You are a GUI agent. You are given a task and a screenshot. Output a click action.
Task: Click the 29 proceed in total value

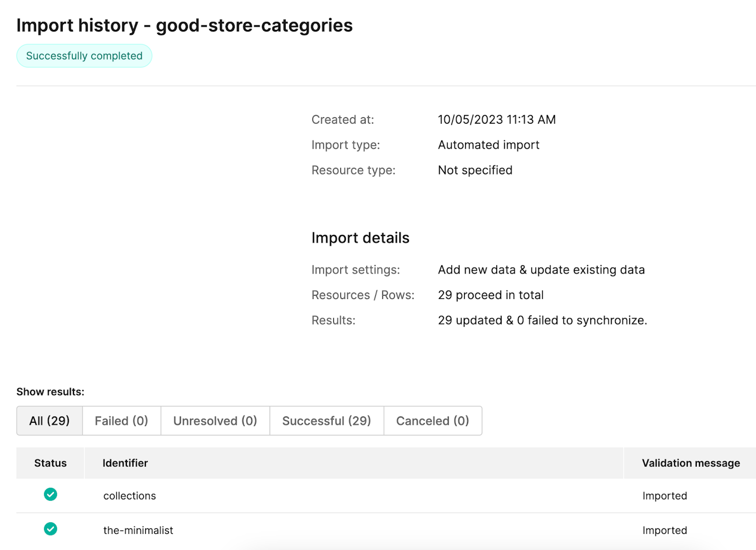coord(491,295)
